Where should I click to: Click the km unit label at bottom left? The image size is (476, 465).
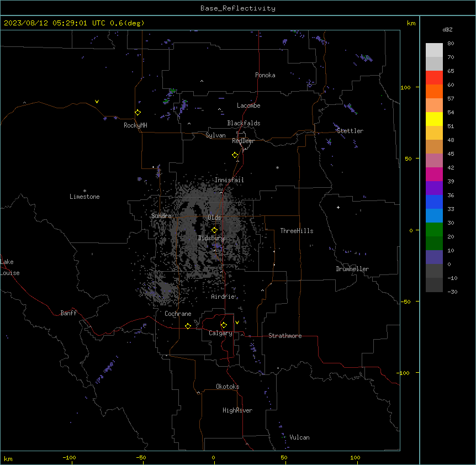pyautogui.click(x=8, y=459)
